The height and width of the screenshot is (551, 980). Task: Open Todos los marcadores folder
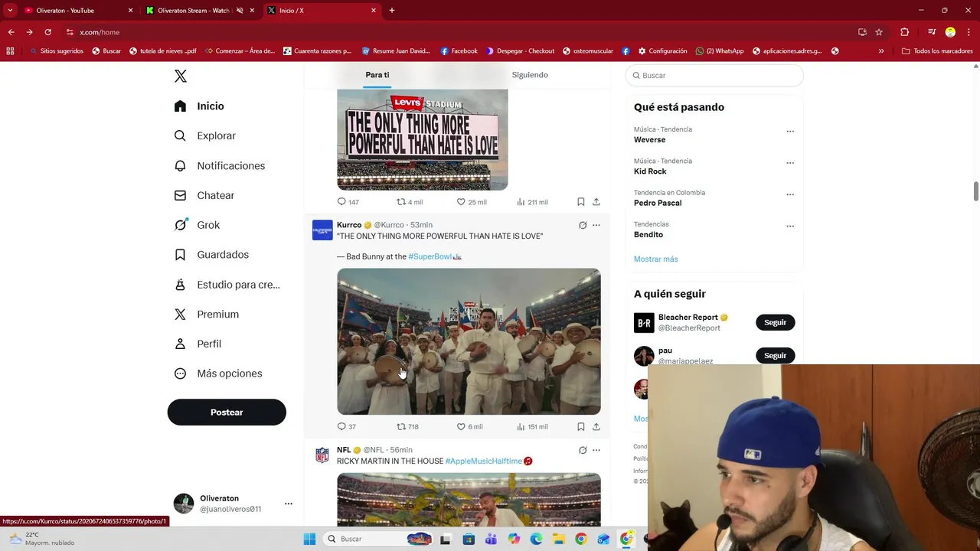point(937,51)
